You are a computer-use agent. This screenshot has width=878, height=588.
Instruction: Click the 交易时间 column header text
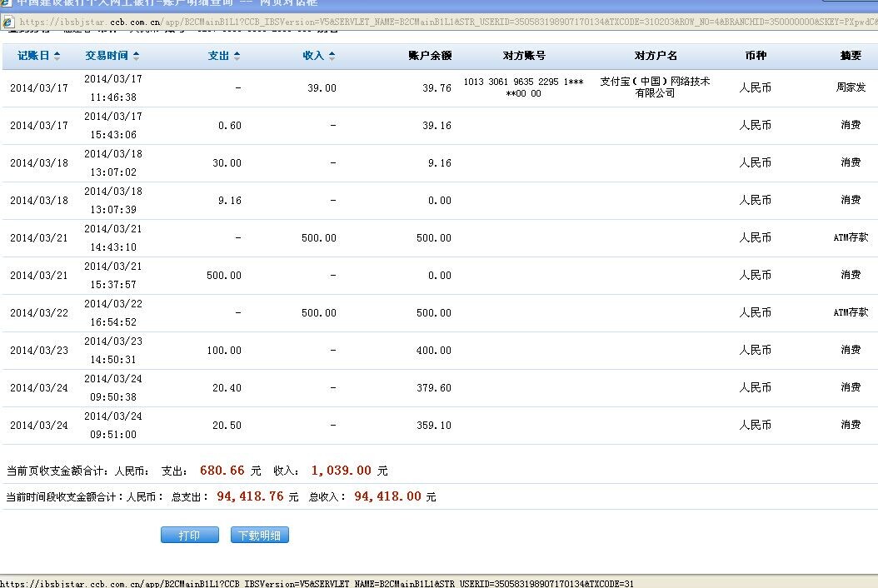pyautogui.click(x=107, y=56)
